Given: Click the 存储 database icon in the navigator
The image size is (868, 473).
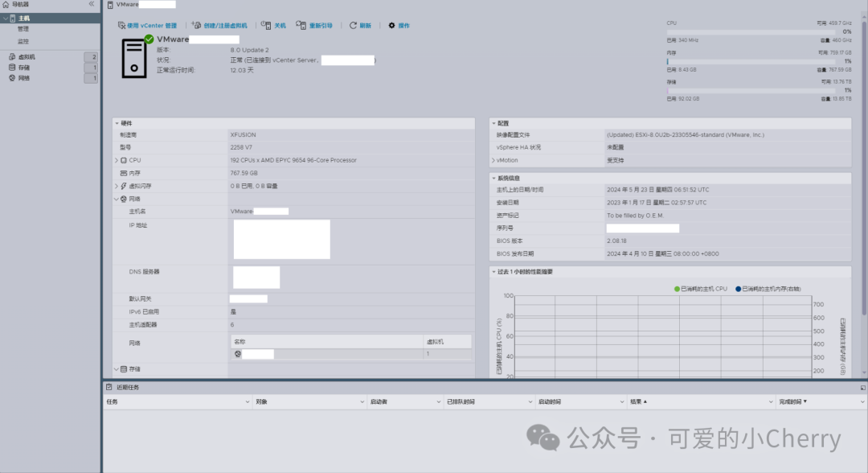Looking at the screenshot, I should point(11,68).
